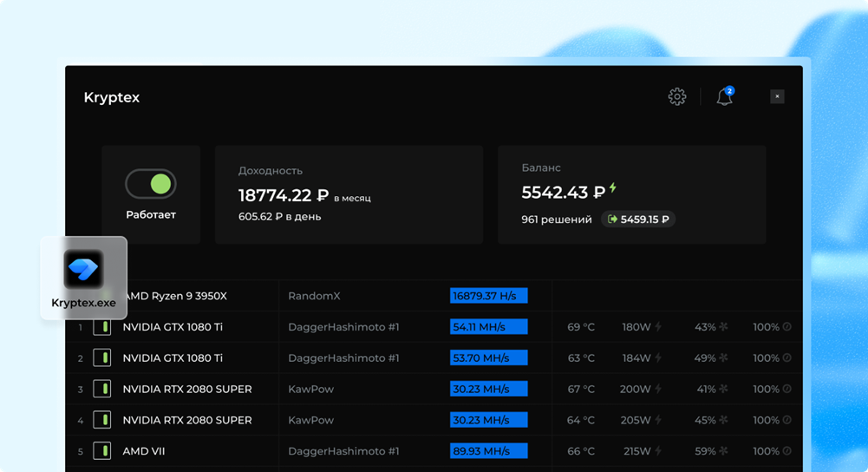This screenshot has width=868, height=472.
Task: Toggle the main mining switch off
Action: pos(151,184)
